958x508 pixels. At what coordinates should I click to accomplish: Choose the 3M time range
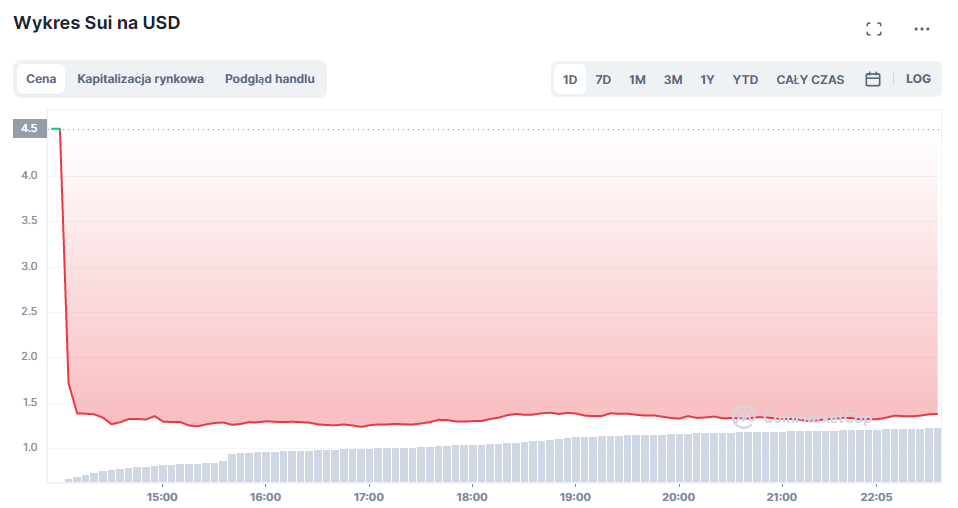[x=673, y=80]
